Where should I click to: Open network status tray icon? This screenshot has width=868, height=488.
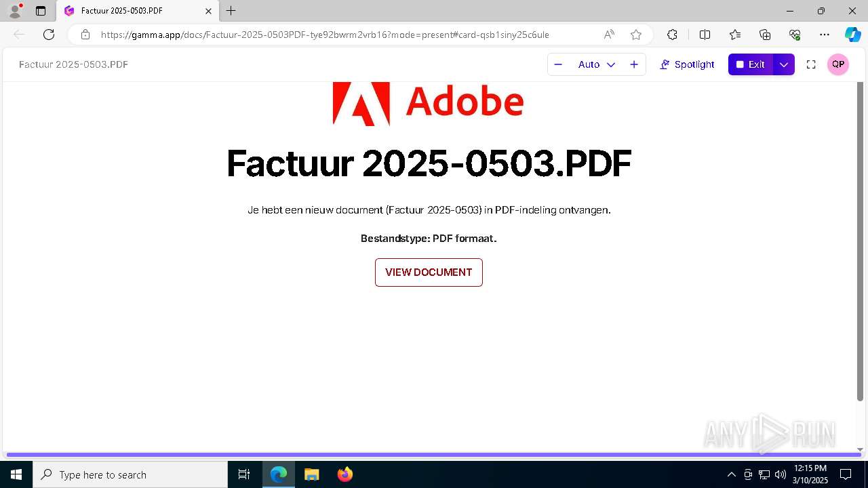coord(764,474)
